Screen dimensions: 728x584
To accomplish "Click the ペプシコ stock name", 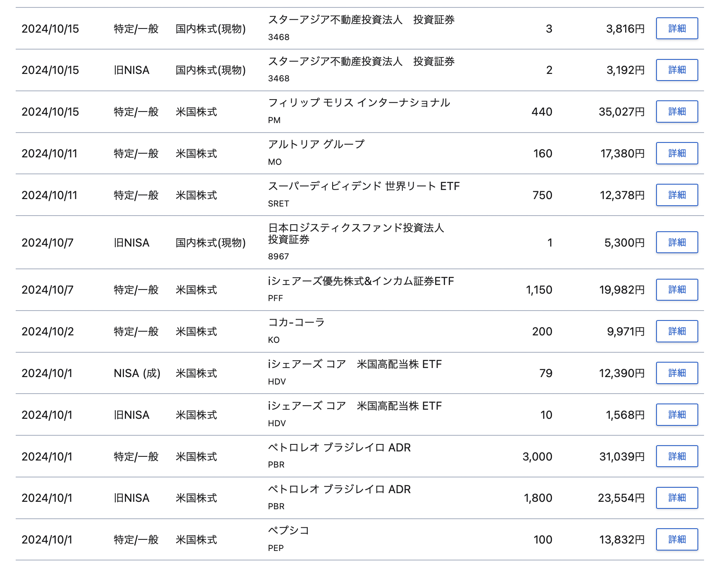I will 288,530.
